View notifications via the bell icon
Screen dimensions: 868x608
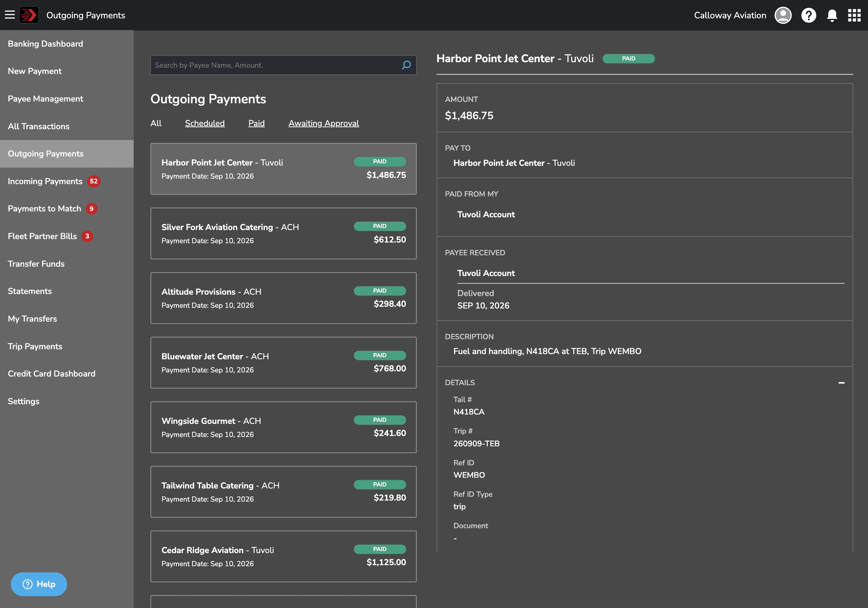pyautogui.click(x=832, y=16)
